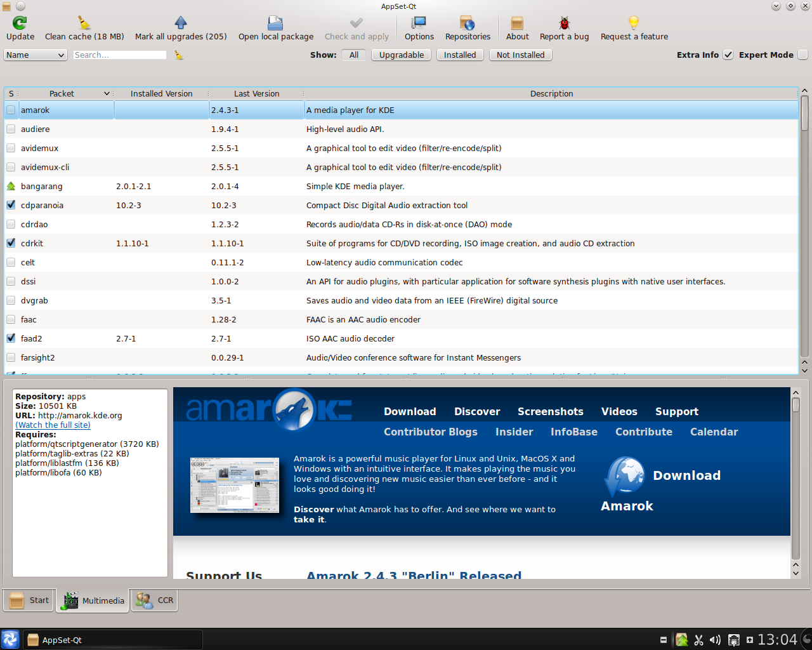The image size is (812, 650).
Task: Show Not Installed packages filter button
Action: point(521,55)
